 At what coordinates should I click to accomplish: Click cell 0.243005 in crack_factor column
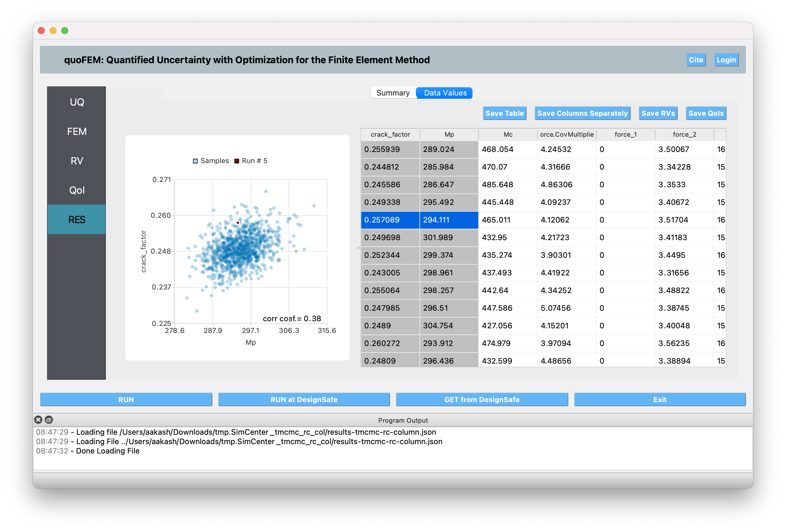[x=390, y=273]
